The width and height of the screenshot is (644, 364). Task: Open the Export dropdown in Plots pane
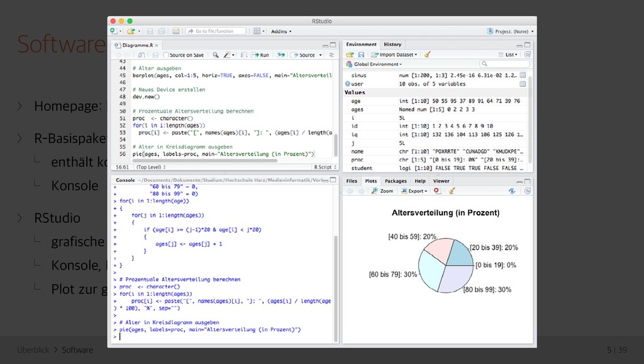tap(414, 191)
